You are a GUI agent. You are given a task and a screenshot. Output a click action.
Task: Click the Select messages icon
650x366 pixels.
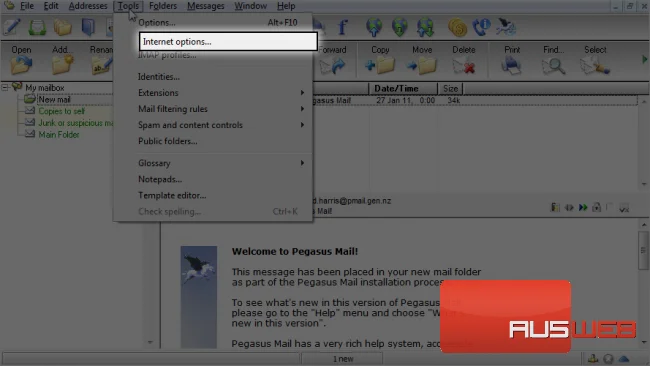(595, 60)
